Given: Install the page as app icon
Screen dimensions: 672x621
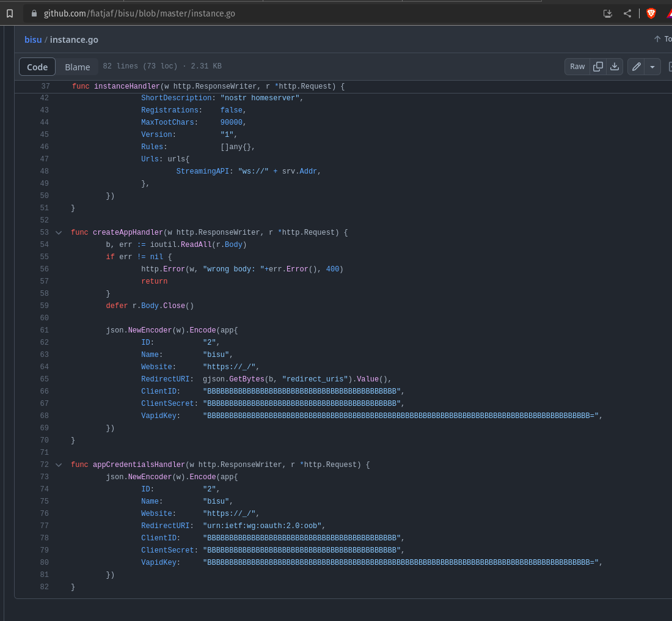Looking at the screenshot, I should click(607, 13).
